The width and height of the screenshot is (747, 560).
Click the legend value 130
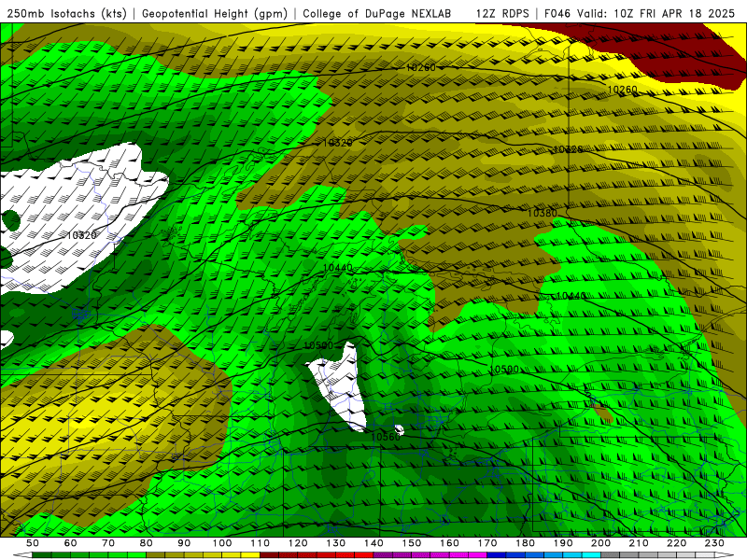point(336,543)
